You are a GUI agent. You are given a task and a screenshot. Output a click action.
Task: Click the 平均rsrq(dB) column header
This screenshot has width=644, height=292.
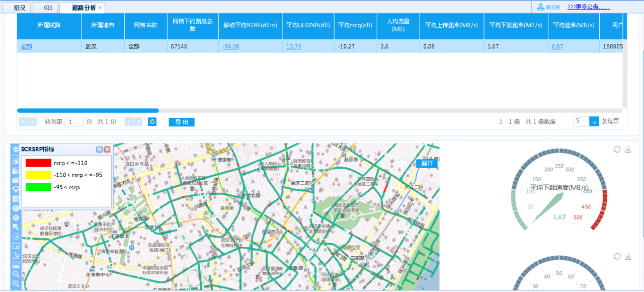(x=355, y=25)
